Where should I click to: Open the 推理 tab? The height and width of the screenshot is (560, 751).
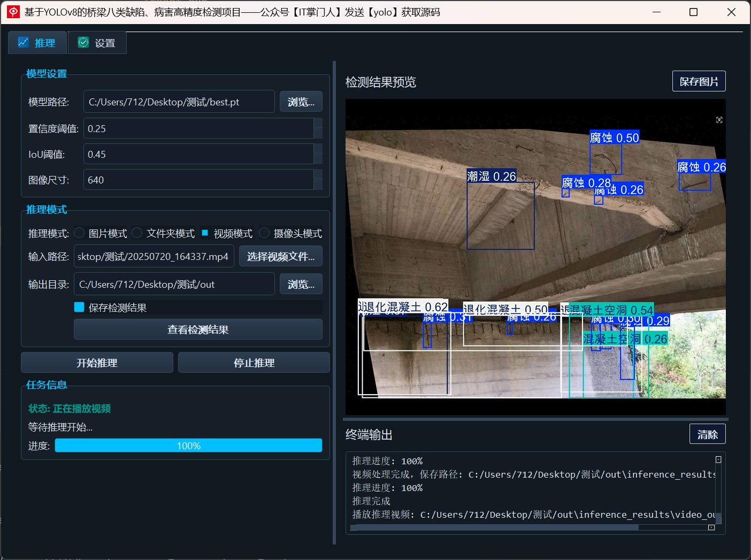[x=37, y=42]
